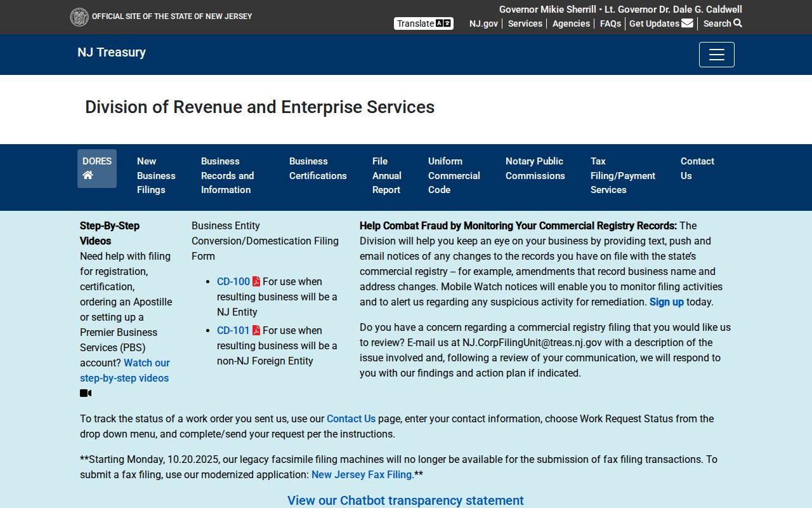Open the CD-100 form link

pyautogui.click(x=233, y=281)
